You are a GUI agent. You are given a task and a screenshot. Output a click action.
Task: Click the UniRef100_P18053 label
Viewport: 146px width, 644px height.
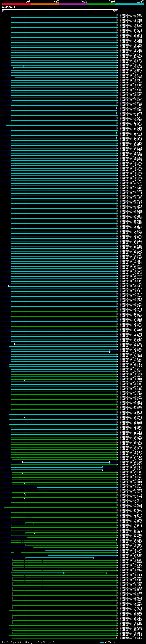[131, 382]
